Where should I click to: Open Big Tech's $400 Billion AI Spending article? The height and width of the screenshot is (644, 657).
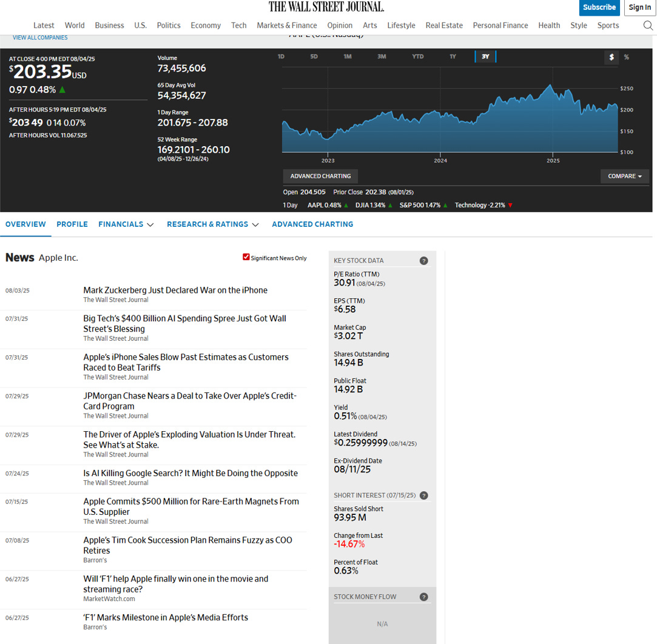[185, 324]
